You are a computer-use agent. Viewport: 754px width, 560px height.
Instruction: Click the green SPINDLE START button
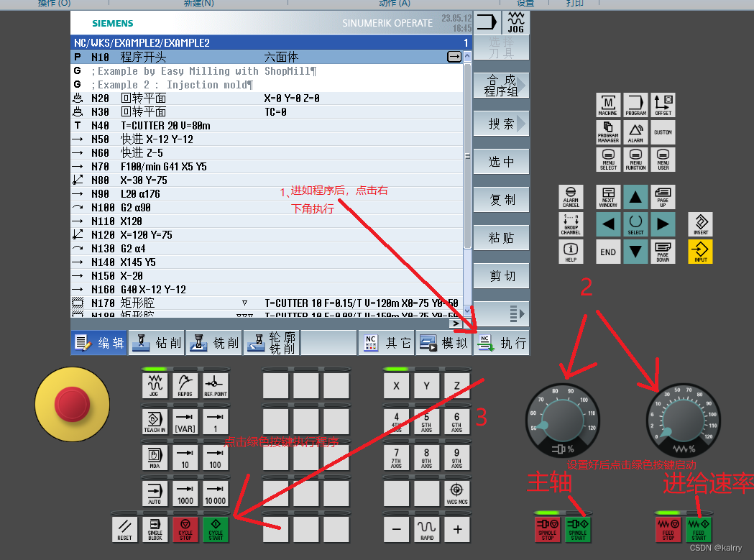click(578, 530)
